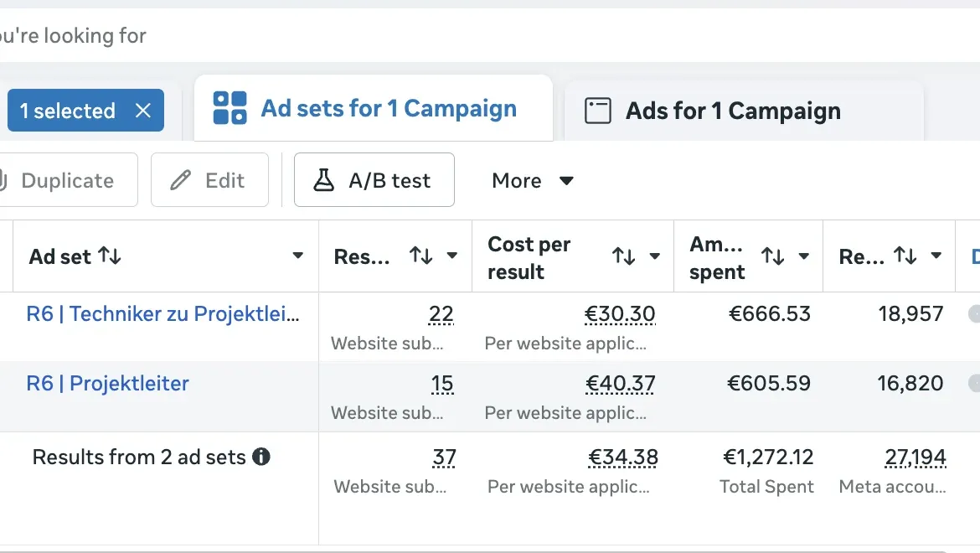Sort by Cost per result
The image size is (980, 553).
tap(624, 256)
